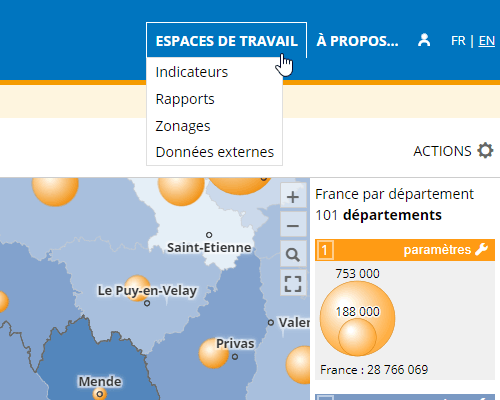Image resolution: width=500 pixels, height=400 pixels.
Task: Choose Zonages in the dropdown list
Action: (183, 126)
